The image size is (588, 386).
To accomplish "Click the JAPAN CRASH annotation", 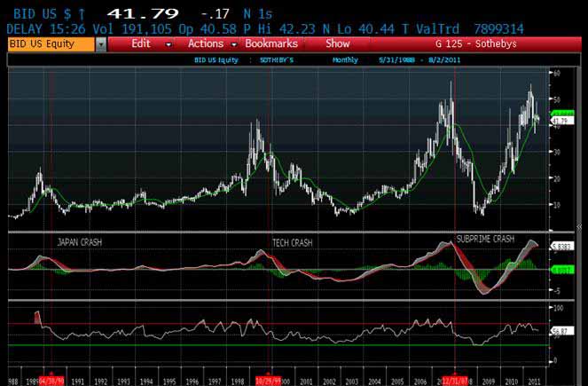I will [x=80, y=241].
